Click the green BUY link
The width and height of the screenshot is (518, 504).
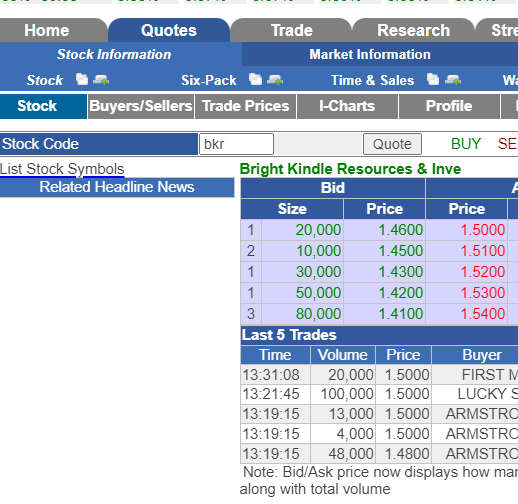pyautogui.click(x=466, y=144)
